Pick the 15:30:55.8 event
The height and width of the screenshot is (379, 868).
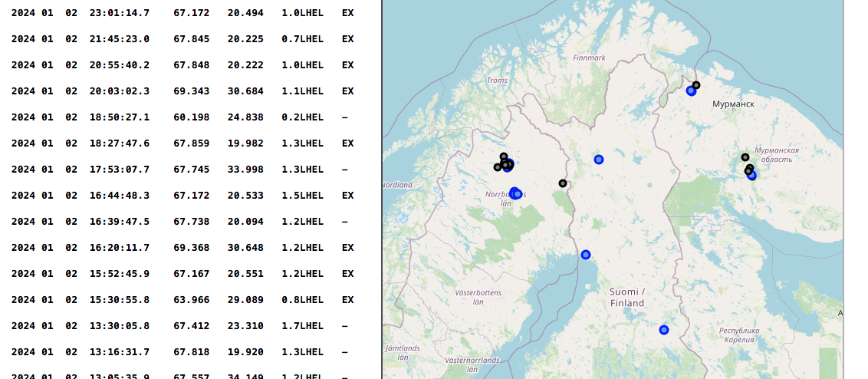point(119,300)
